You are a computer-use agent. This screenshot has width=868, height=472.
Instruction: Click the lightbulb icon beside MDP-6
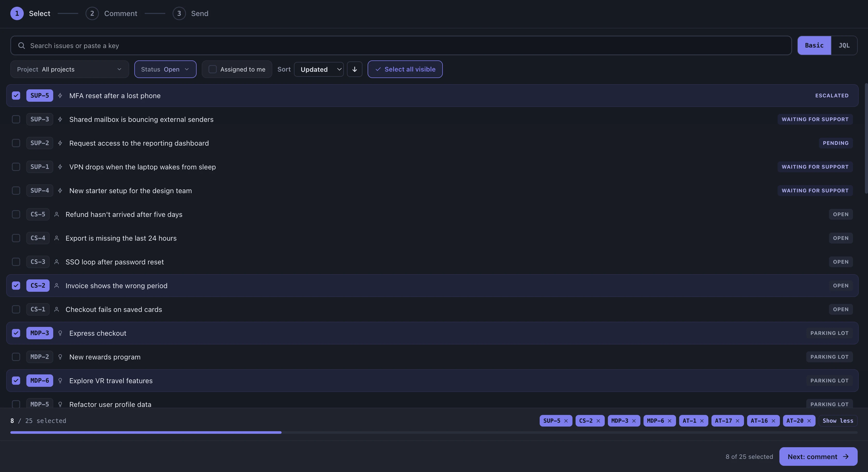(x=60, y=380)
